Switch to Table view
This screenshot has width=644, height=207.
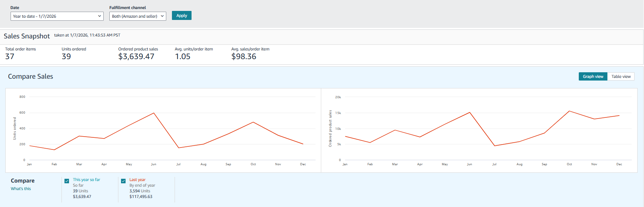(621, 76)
